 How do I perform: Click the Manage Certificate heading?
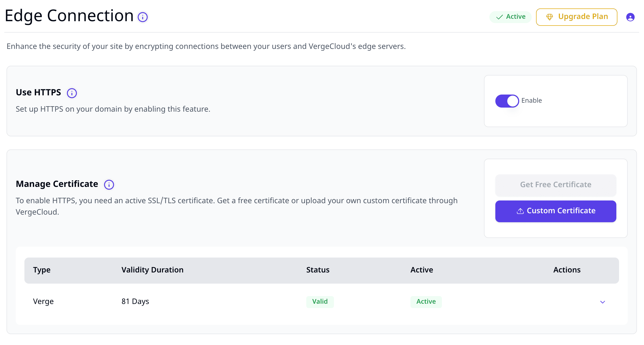[57, 184]
